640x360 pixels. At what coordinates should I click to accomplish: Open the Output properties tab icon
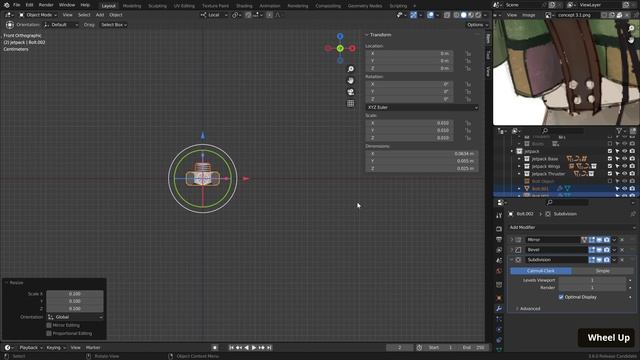coord(499,240)
